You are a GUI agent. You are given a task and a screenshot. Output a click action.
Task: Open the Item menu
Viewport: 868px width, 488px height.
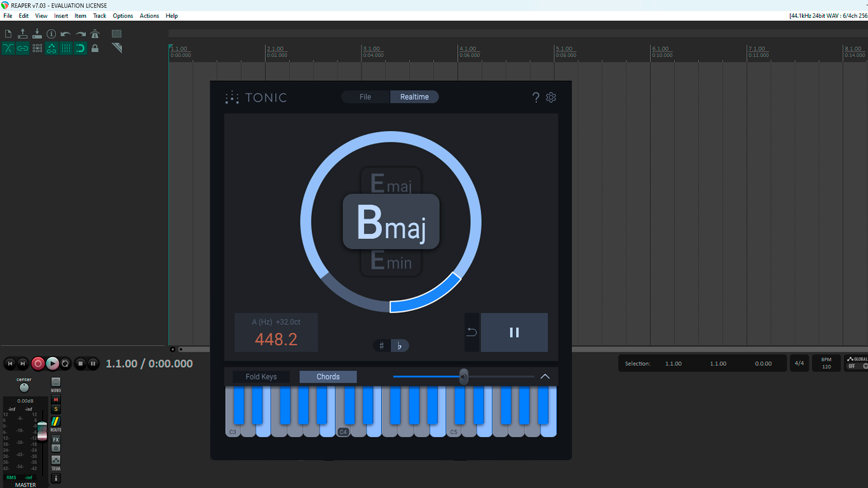[x=81, y=16]
